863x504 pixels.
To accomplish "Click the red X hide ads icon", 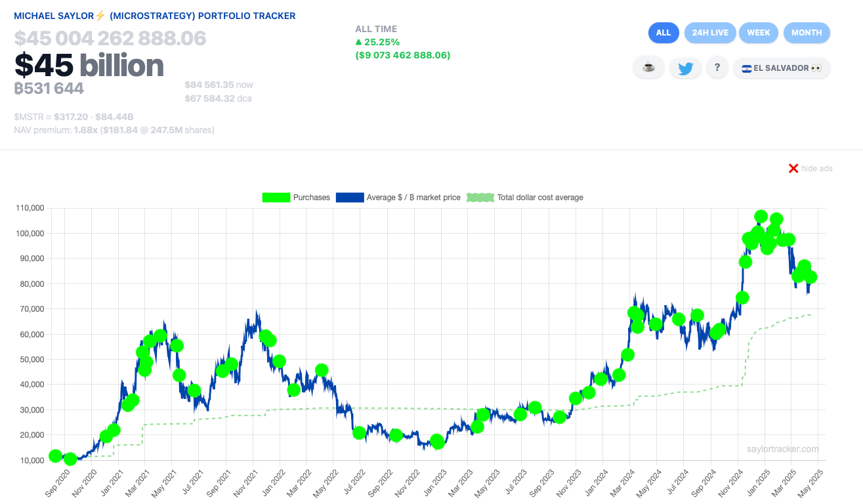I will [x=793, y=169].
